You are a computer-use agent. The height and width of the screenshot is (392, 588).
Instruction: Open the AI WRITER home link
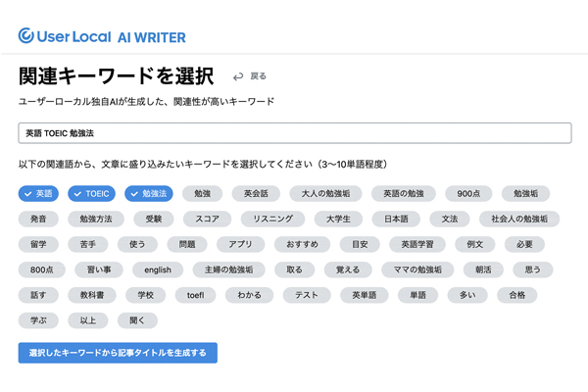pyautogui.click(x=151, y=36)
